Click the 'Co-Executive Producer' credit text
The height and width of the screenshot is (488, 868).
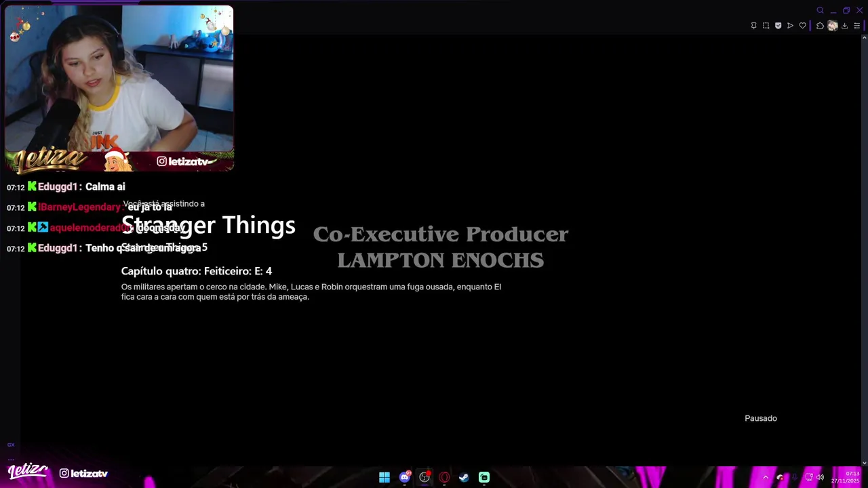click(x=441, y=235)
